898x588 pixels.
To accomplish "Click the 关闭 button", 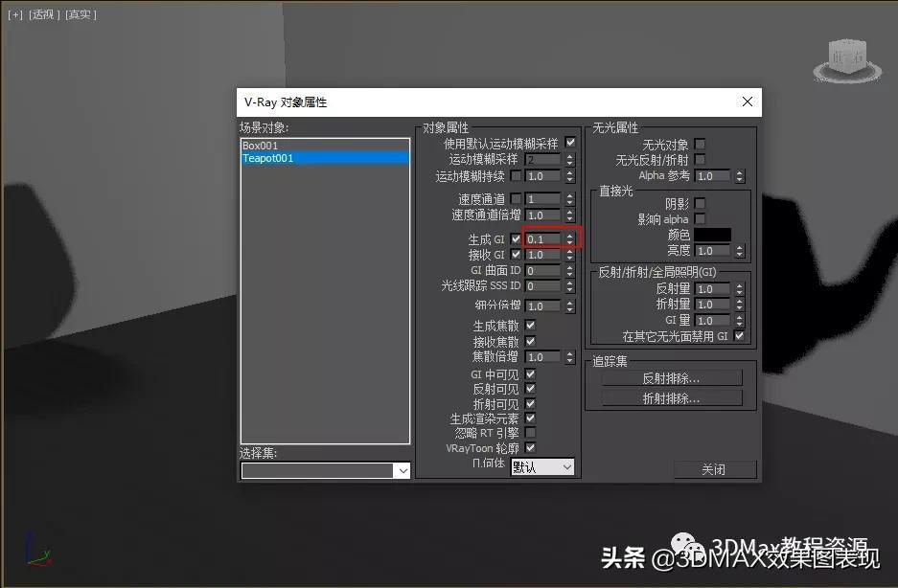I will (714, 469).
